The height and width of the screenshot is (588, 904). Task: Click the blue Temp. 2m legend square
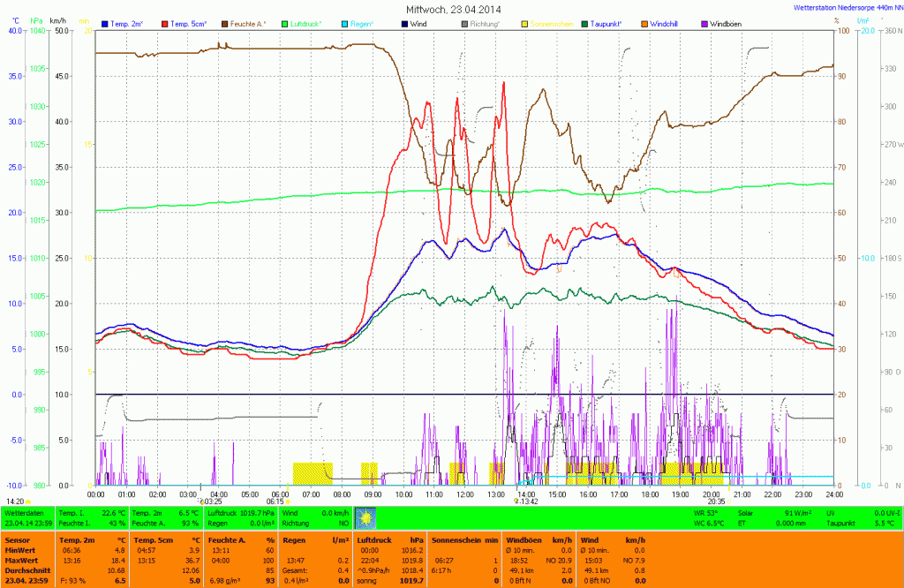105,23
